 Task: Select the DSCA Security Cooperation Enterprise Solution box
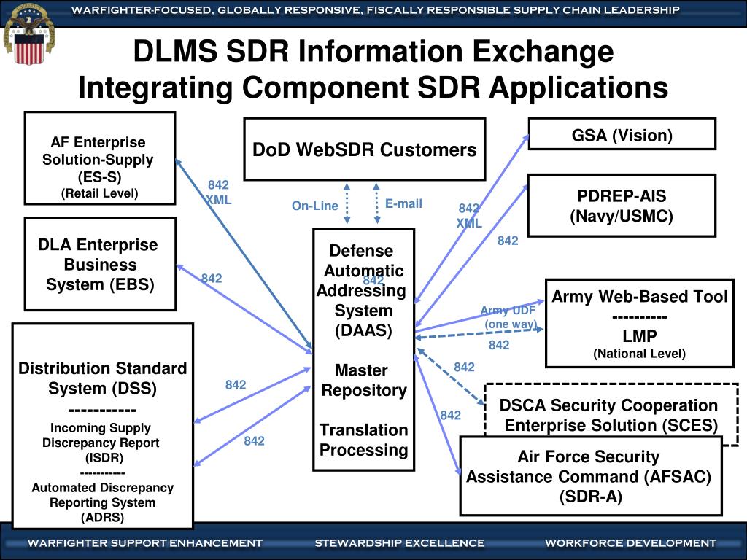(611, 410)
